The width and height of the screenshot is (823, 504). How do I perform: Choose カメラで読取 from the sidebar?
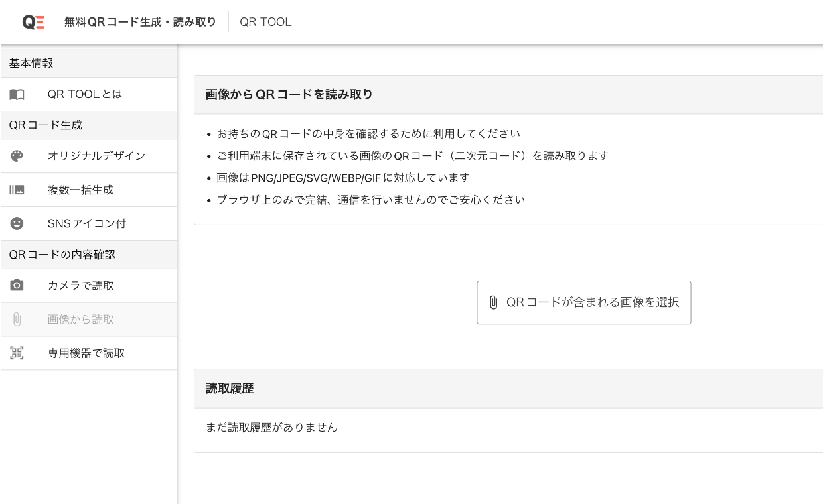pos(81,286)
